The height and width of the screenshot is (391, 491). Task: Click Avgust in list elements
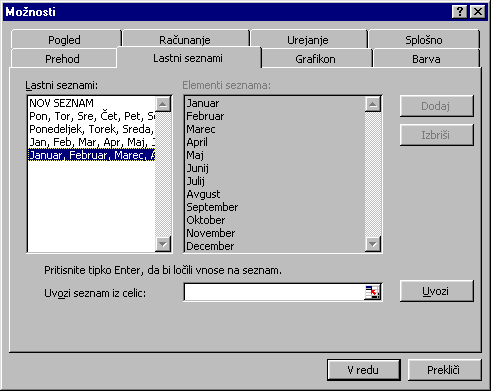click(x=203, y=194)
